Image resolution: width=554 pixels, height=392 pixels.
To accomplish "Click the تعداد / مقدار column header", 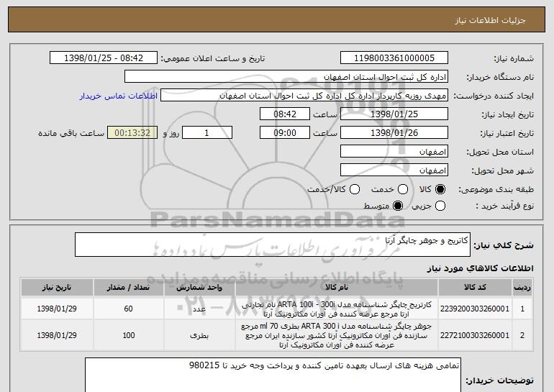I will [128, 288].
